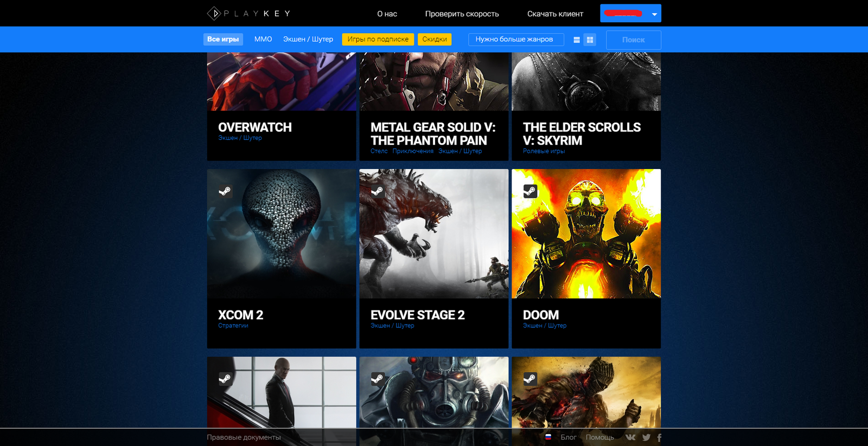868x446 pixels.
Task: Open the Twitter social page icon
Action: coord(646,437)
